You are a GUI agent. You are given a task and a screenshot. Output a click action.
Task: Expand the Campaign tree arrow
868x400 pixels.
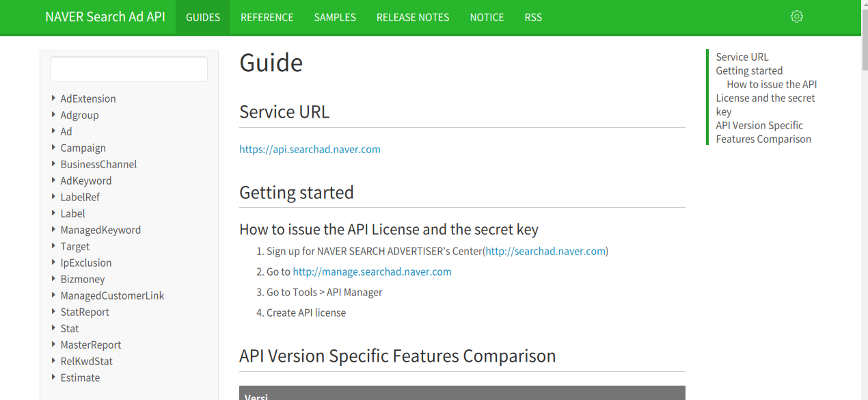[53, 147]
